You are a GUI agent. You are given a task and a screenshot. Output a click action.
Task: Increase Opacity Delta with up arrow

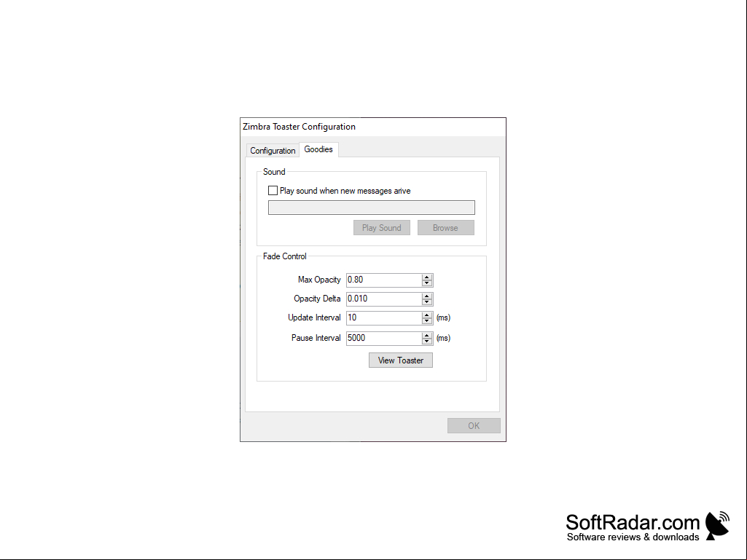(427, 296)
